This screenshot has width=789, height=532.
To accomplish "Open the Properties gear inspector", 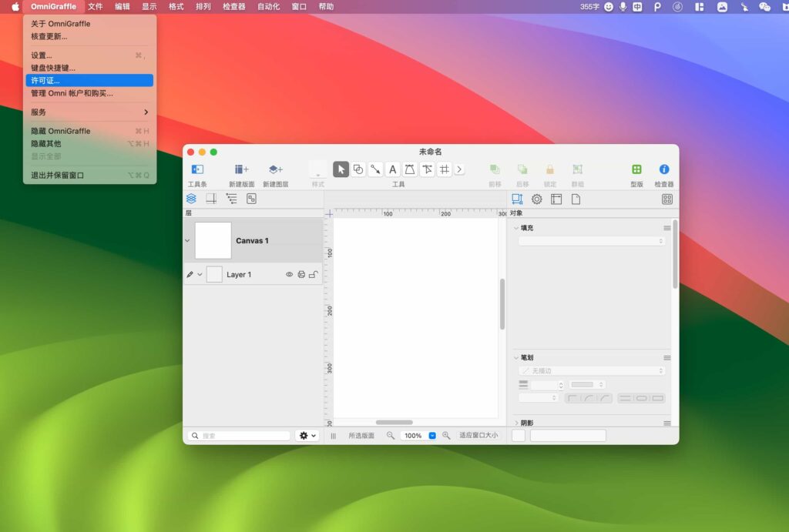I will [x=536, y=199].
